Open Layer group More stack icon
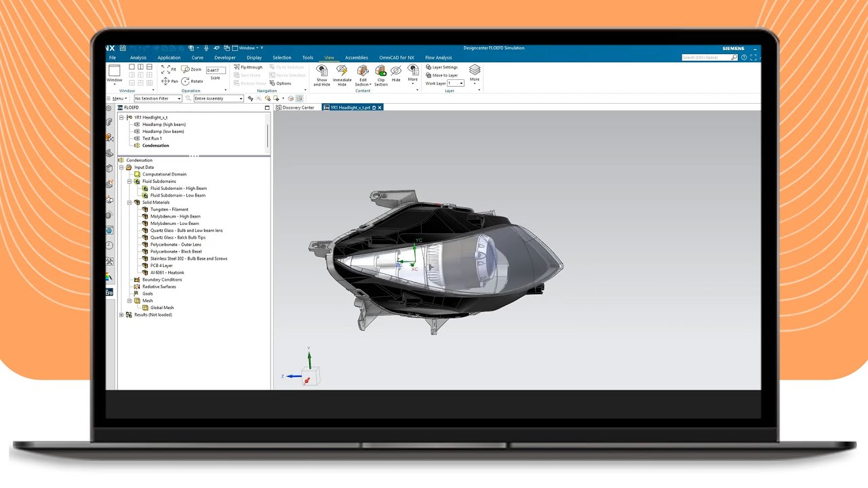This screenshot has height=488, width=868. (x=475, y=70)
